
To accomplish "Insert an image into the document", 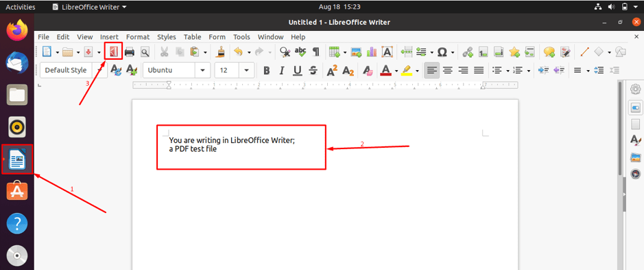I will coord(356,52).
